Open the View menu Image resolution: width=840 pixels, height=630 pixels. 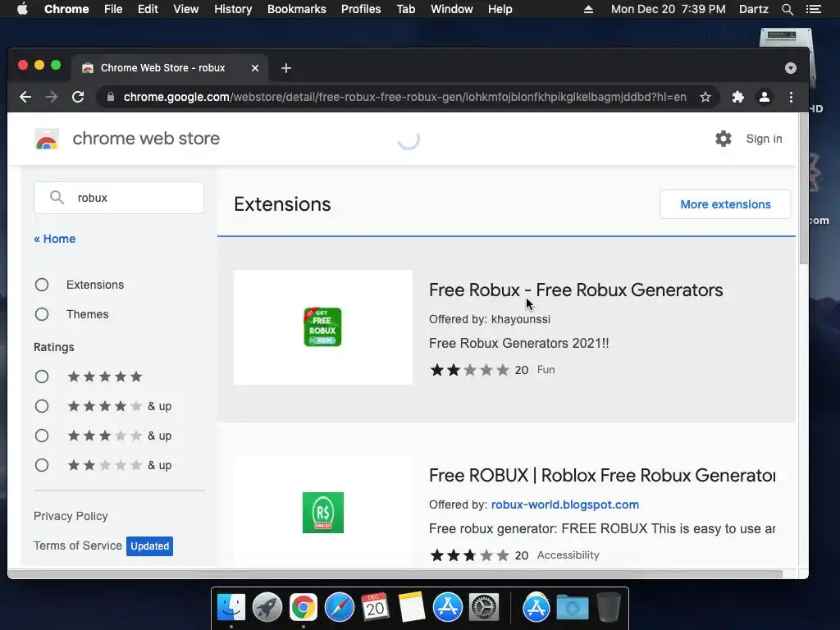pyautogui.click(x=186, y=9)
